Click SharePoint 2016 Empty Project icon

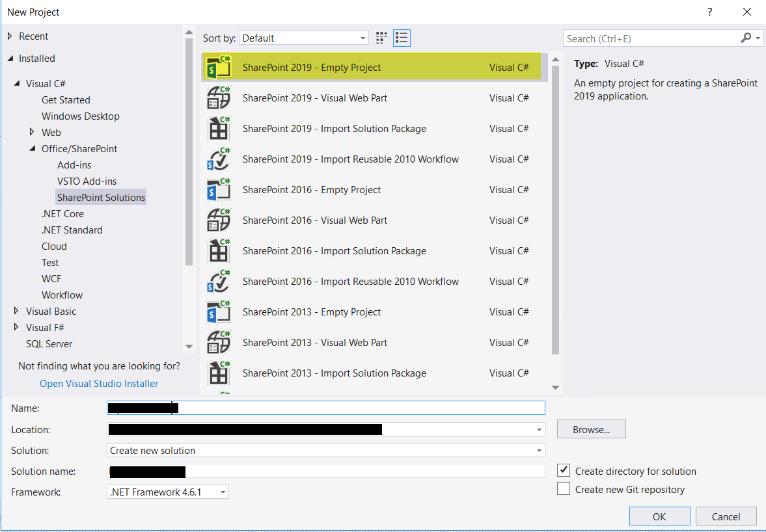pos(219,189)
